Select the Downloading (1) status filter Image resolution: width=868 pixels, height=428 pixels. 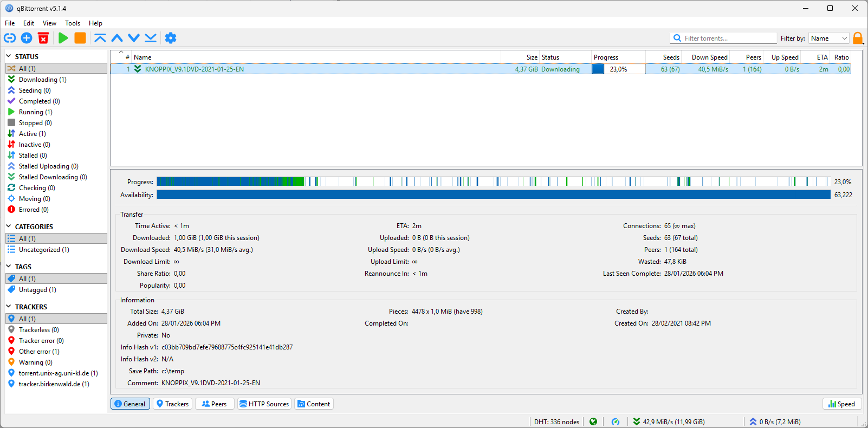tap(42, 80)
